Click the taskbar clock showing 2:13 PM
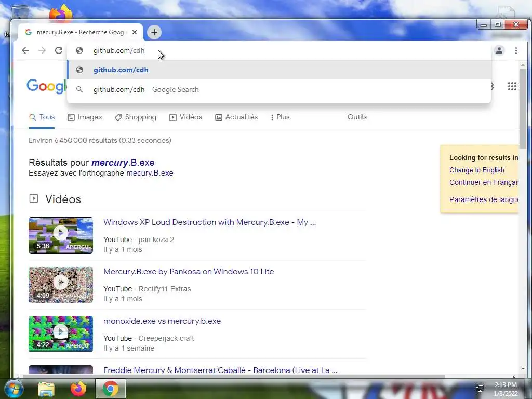The height and width of the screenshot is (399, 532). click(506, 389)
